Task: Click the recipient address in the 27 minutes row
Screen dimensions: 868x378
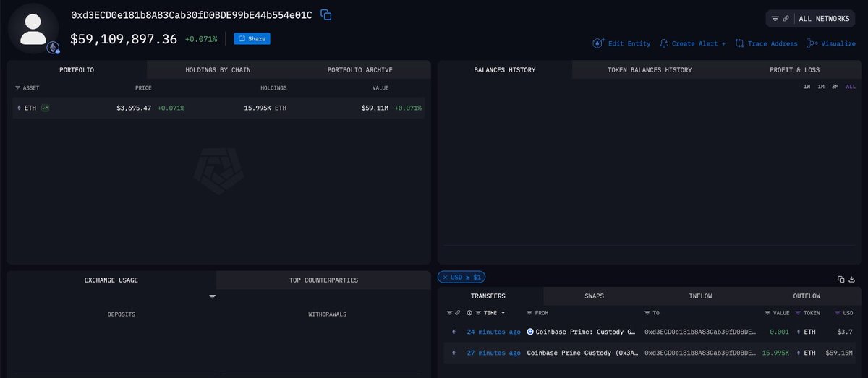Action: pyautogui.click(x=701, y=353)
